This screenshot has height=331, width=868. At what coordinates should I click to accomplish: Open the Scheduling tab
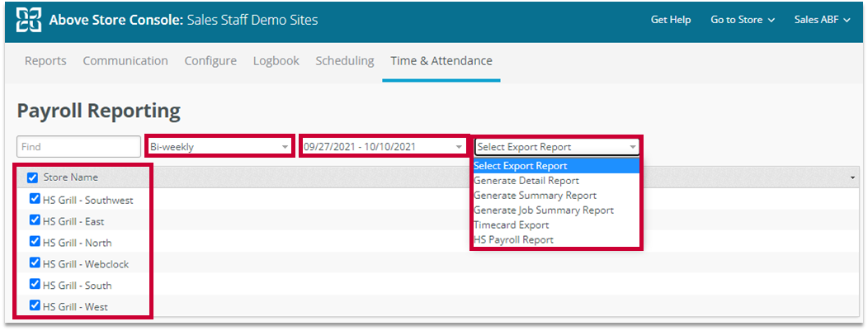click(344, 61)
